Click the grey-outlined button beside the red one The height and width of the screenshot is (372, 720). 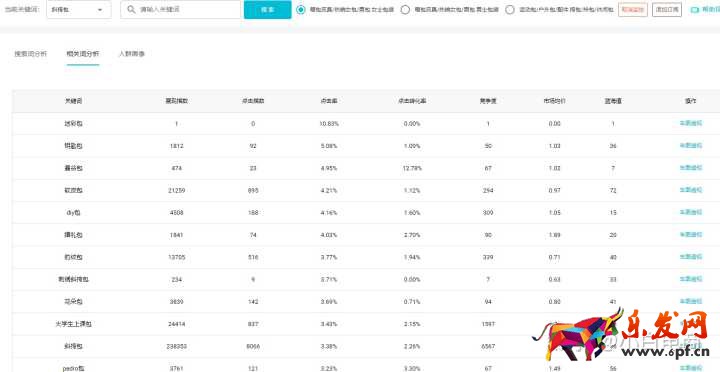[x=667, y=10]
